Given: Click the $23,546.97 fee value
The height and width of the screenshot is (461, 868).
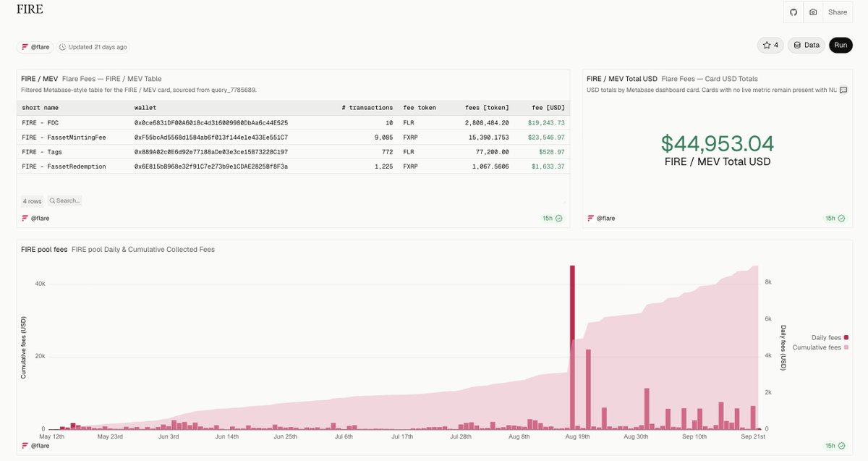Looking at the screenshot, I should tap(548, 138).
